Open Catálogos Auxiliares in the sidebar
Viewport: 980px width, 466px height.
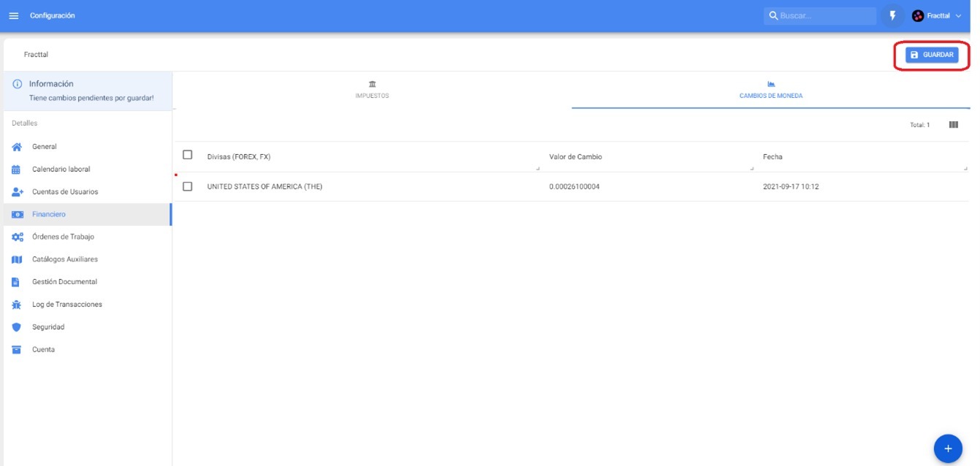pyautogui.click(x=65, y=259)
